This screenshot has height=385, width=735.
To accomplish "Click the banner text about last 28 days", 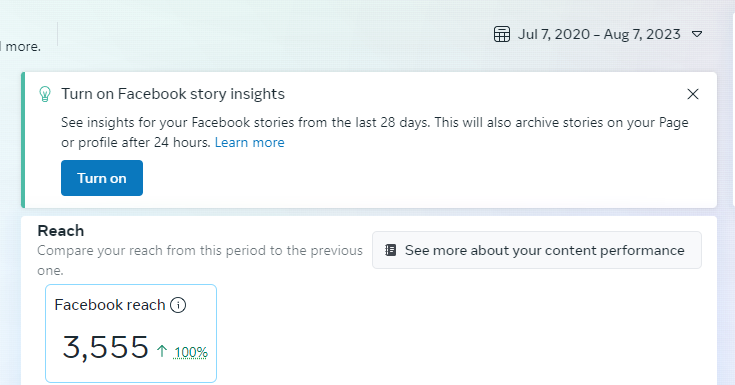I will [x=375, y=132].
